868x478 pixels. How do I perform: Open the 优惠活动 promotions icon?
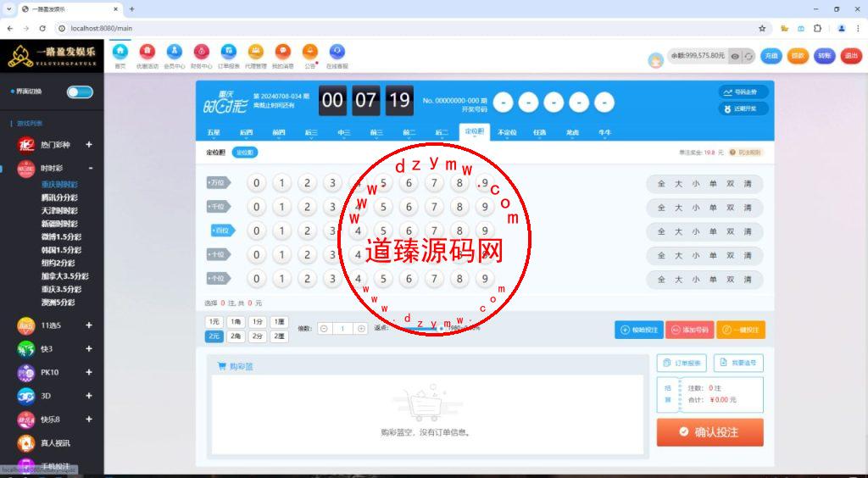147,52
